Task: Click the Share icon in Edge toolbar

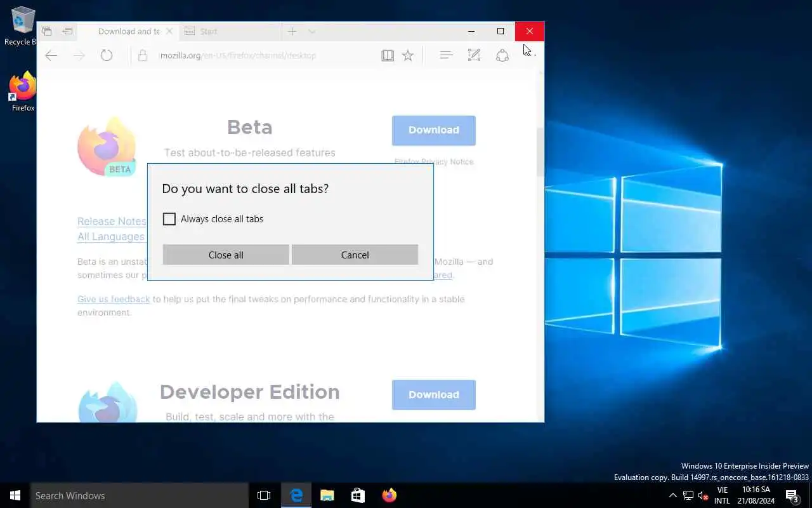Action: point(502,55)
